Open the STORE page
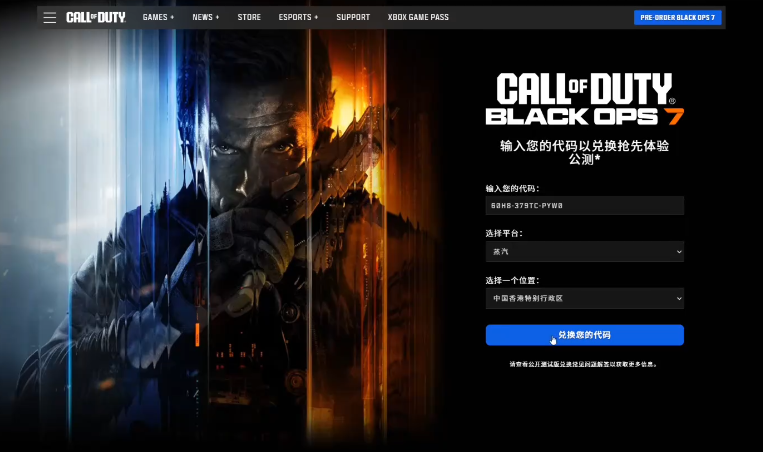Viewport: 763px width, 452px height. click(x=249, y=18)
